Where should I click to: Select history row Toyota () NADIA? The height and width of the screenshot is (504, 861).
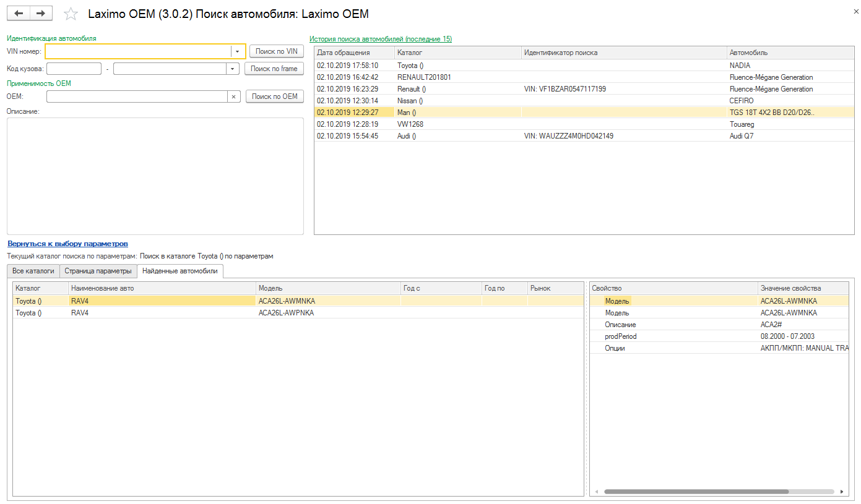coord(584,66)
